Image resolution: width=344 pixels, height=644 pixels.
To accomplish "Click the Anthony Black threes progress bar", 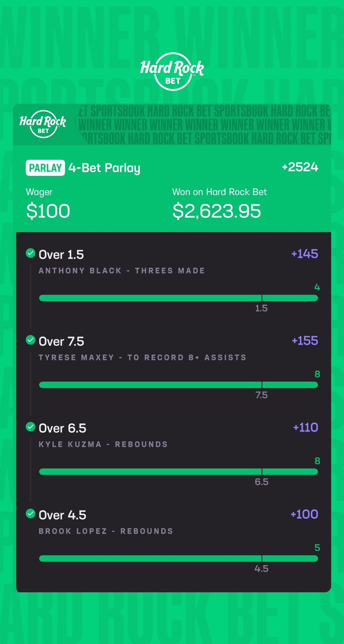I will coord(178,298).
